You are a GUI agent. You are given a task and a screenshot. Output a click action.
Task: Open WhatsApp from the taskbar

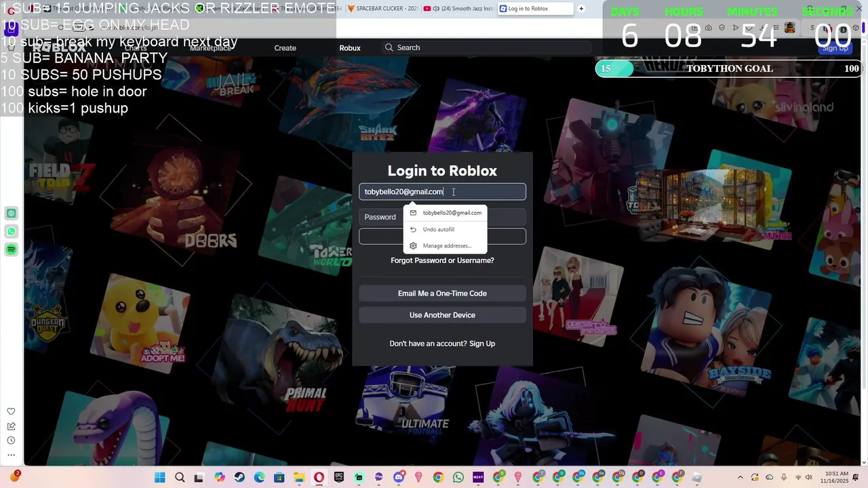point(458,478)
